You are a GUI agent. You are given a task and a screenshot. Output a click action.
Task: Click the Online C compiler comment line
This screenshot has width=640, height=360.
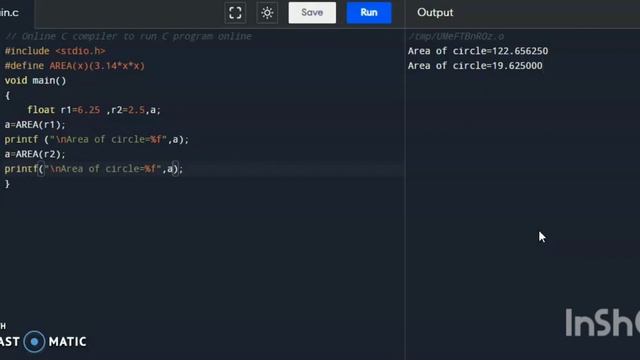(x=129, y=36)
